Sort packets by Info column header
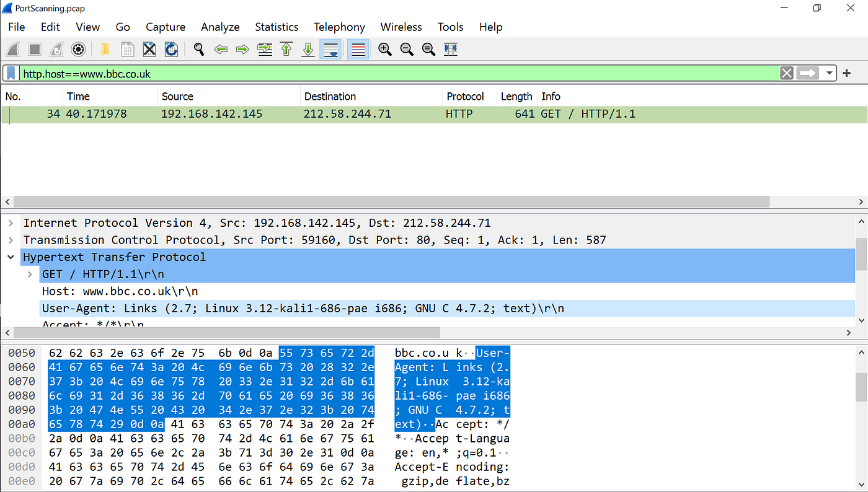 click(x=702, y=97)
